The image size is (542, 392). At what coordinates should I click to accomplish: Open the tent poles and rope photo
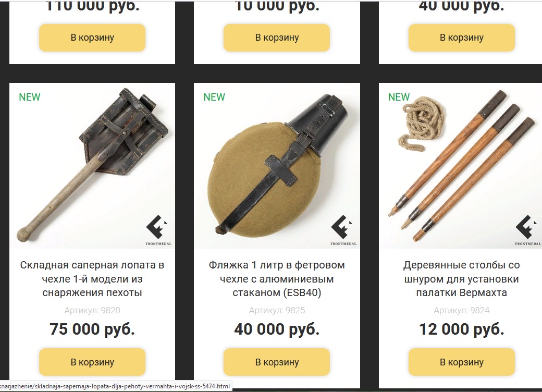point(460,166)
